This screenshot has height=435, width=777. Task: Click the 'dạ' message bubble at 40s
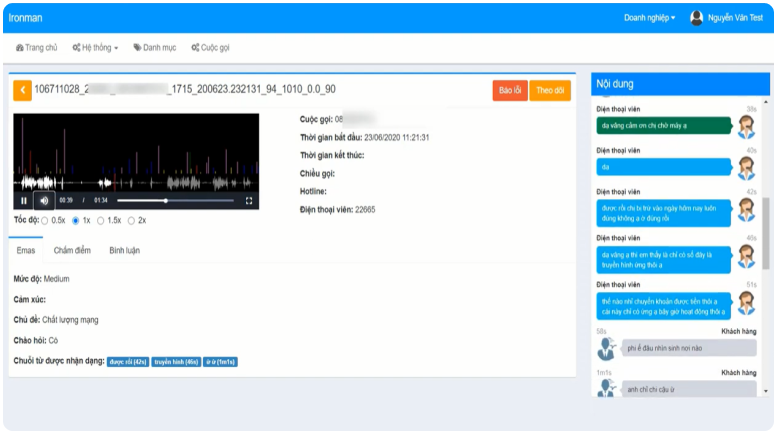point(664,167)
